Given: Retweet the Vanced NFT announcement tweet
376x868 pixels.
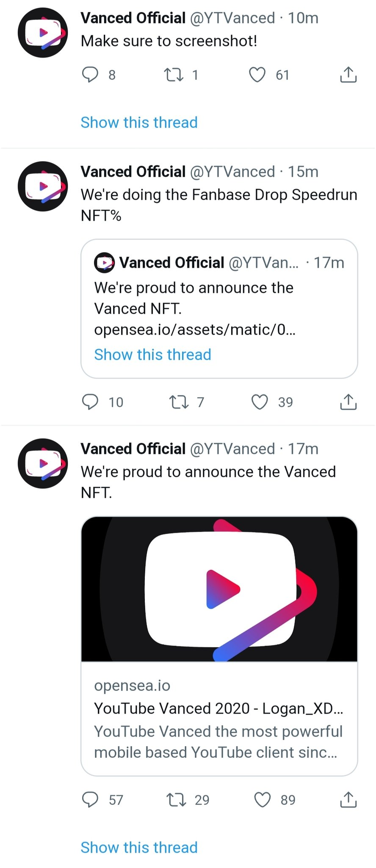Looking at the screenshot, I should coord(176,799).
